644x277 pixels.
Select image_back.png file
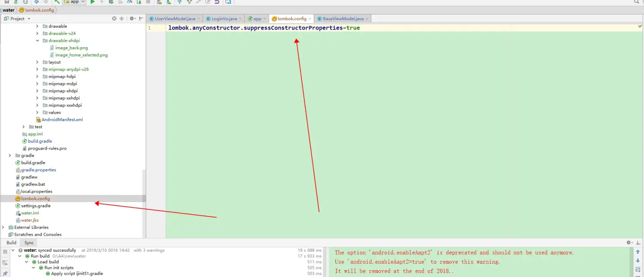tap(71, 48)
